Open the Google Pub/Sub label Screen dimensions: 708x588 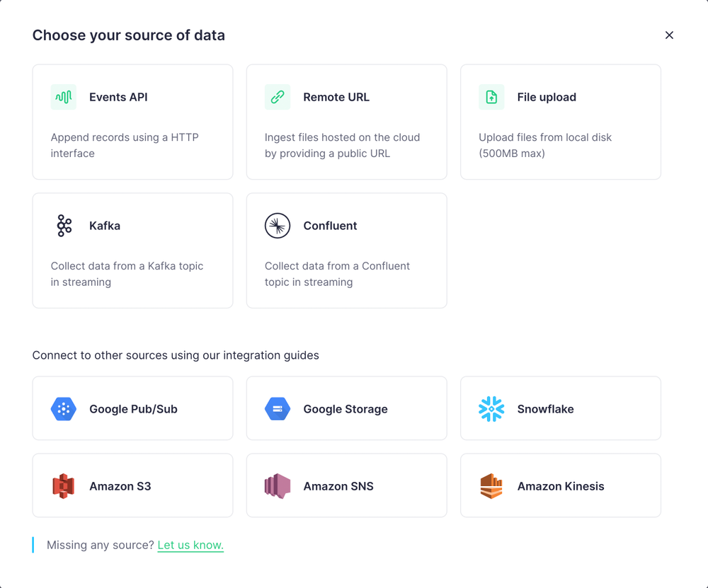pyautogui.click(x=133, y=409)
